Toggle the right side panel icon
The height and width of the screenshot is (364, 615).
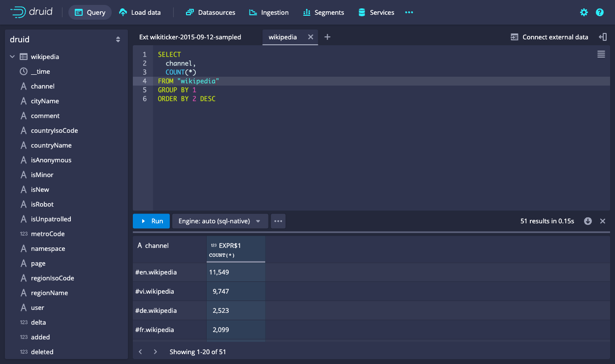tap(603, 36)
